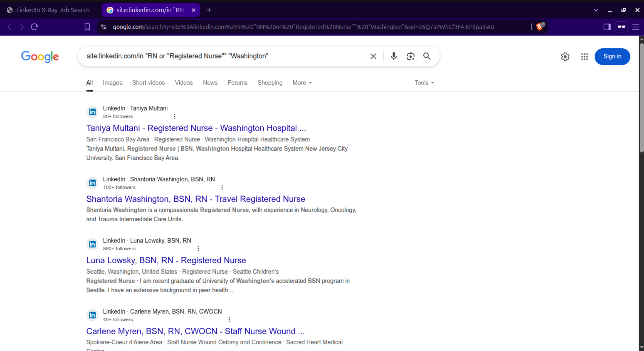The width and height of the screenshot is (644, 351).
Task: Clear the search query with the X
Action: tap(373, 56)
